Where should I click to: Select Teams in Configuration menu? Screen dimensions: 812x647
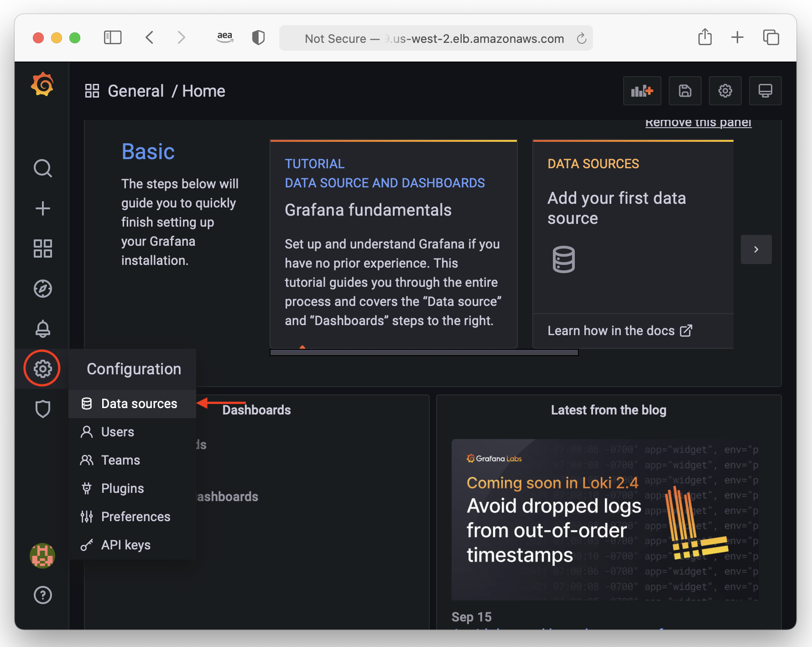click(x=132, y=460)
